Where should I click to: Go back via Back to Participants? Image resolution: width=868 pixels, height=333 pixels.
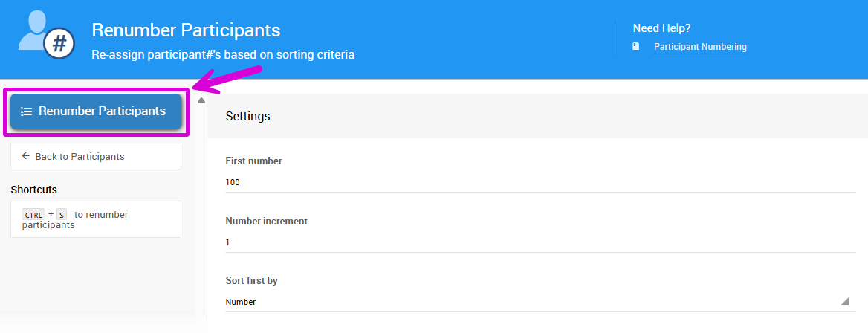click(80, 156)
